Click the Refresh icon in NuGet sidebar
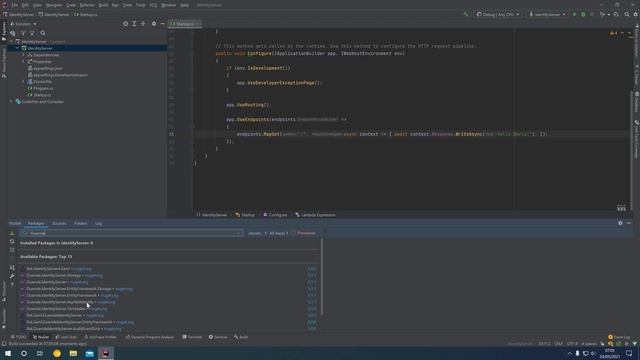 pyautogui.click(x=12, y=241)
